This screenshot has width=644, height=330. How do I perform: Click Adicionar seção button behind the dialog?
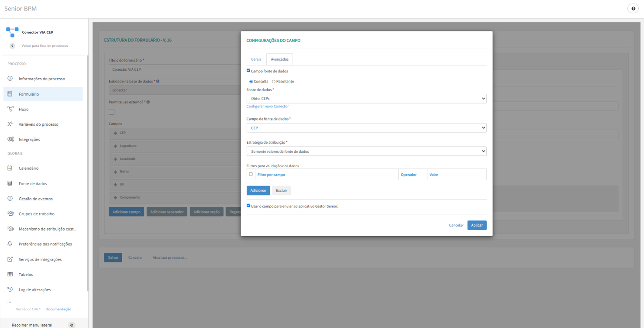tap(207, 212)
